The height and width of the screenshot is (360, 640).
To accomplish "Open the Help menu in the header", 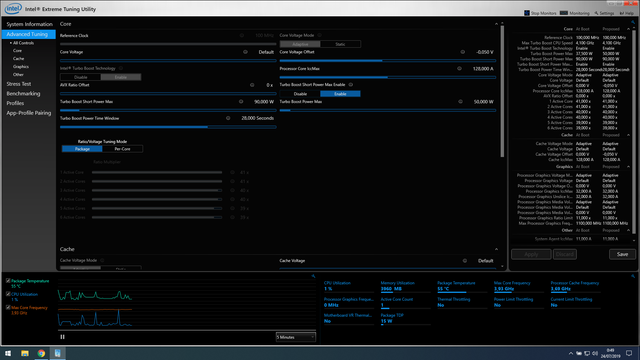I will point(627,13).
